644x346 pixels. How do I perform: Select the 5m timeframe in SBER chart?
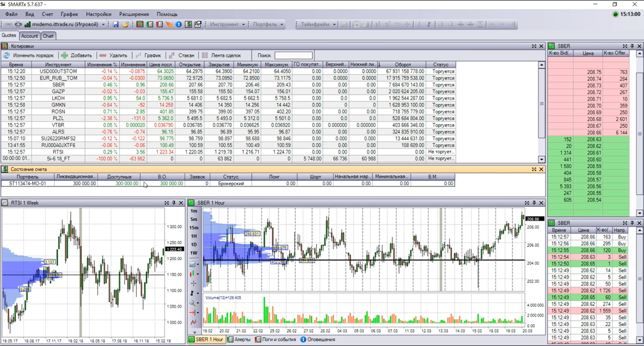(194, 219)
